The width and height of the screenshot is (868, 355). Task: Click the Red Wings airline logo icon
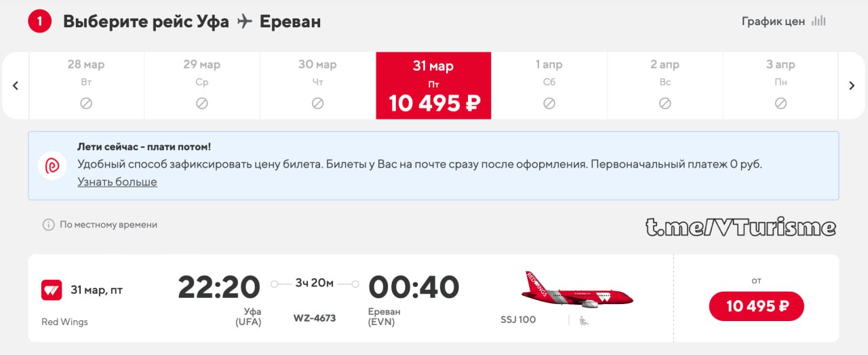(x=52, y=290)
